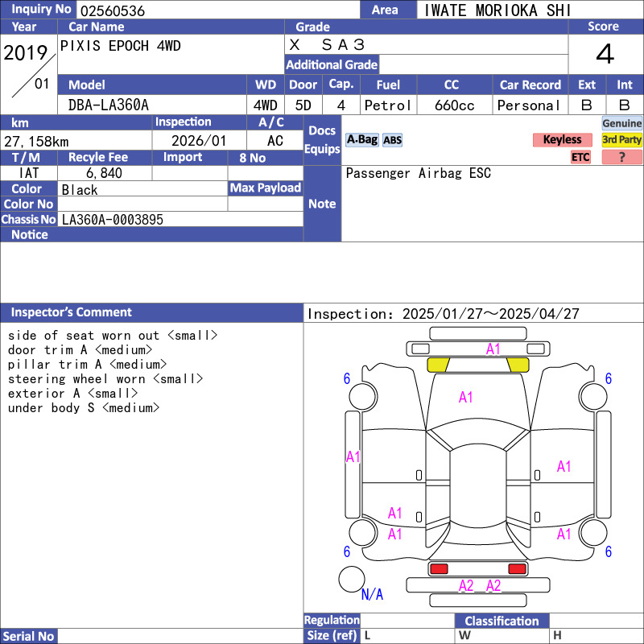Click the ABS equipment badge

click(392, 140)
